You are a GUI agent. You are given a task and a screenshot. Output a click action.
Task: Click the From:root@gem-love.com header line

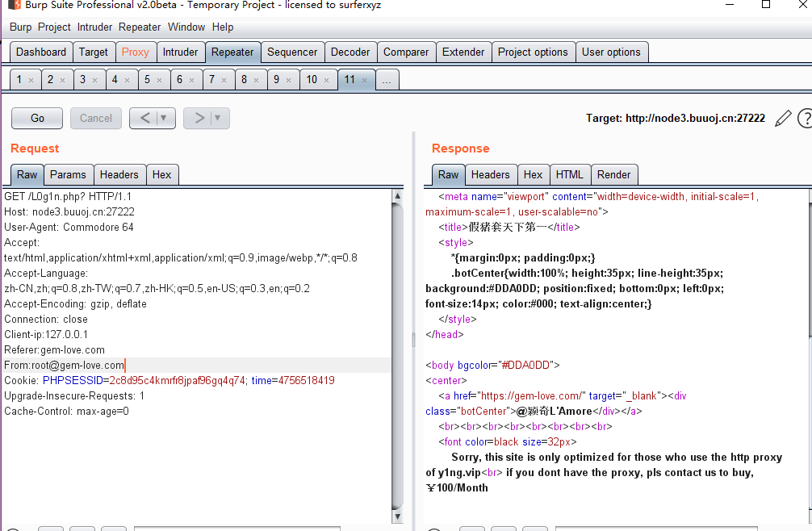click(x=65, y=366)
